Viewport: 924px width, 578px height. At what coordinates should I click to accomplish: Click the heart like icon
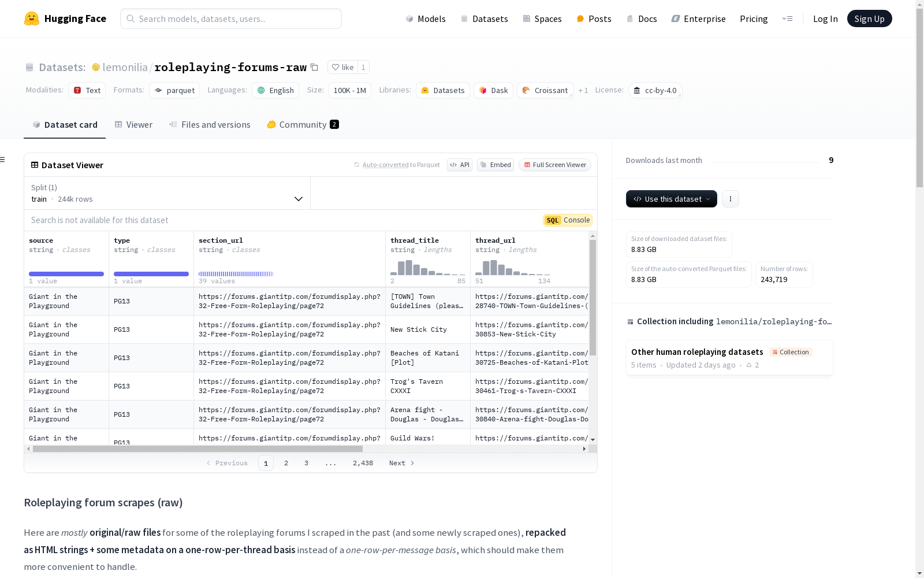click(336, 67)
